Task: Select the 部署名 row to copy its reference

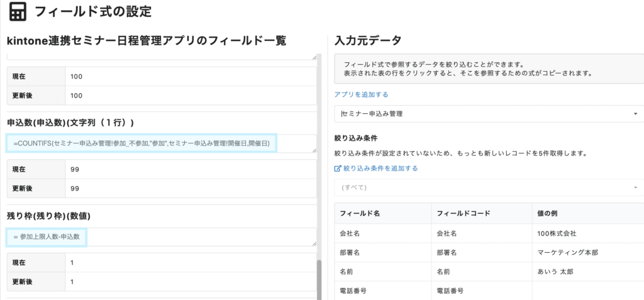Action: coord(489,253)
